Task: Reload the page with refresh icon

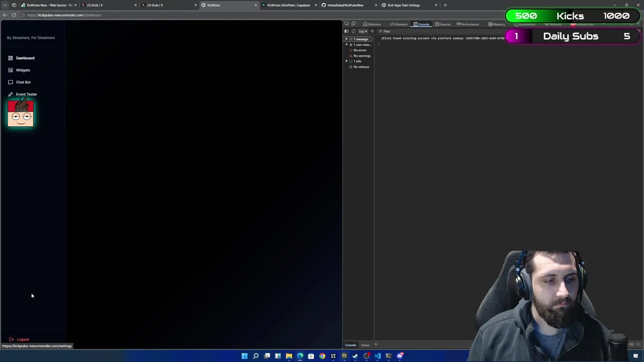Action: (14, 15)
